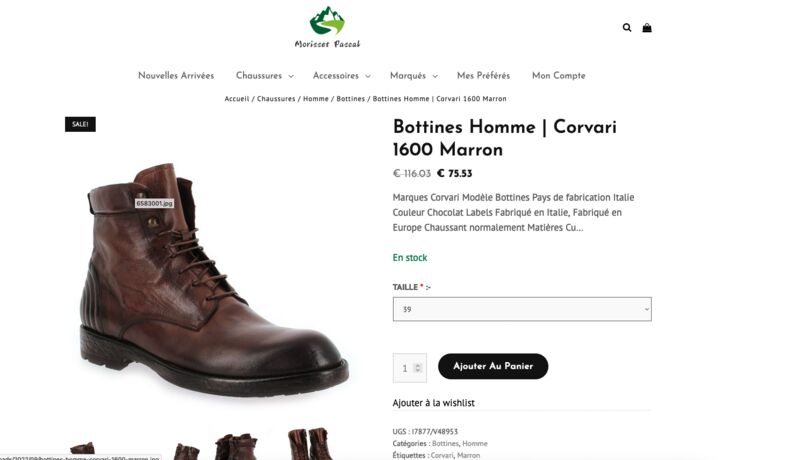Click Homme breadcrumb link
The image size is (800, 460).
click(316, 99)
